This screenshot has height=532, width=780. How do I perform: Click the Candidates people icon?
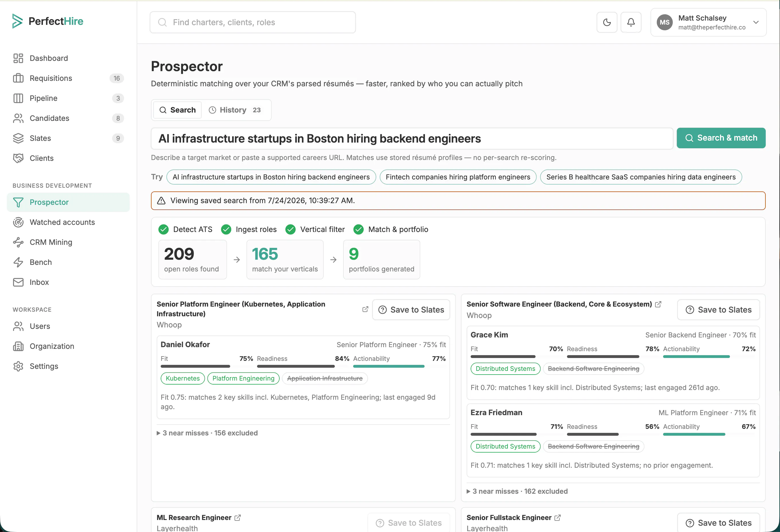(x=18, y=118)
